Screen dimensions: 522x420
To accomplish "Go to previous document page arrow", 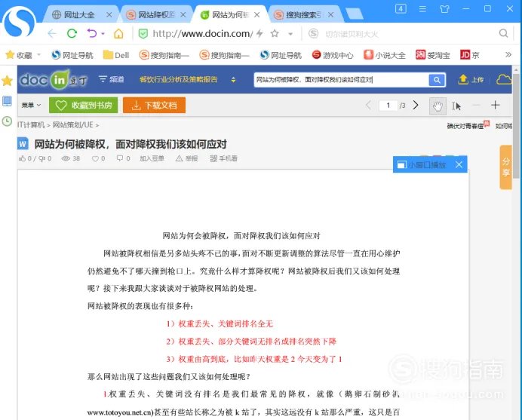I will tap(368, 105).
